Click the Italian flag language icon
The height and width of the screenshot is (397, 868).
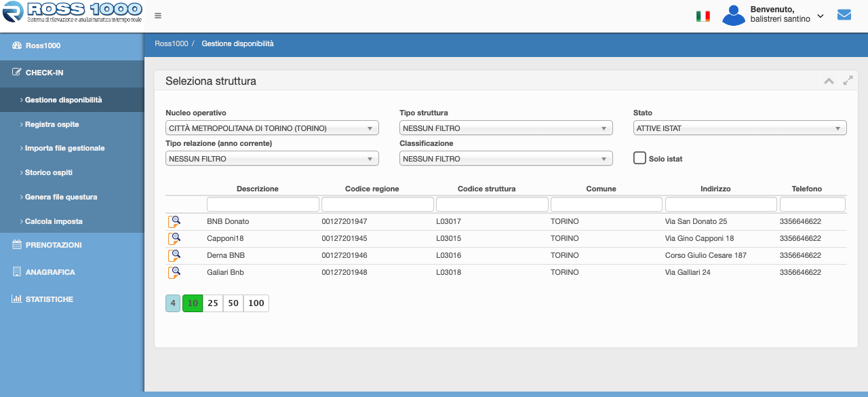coord(703,16)
